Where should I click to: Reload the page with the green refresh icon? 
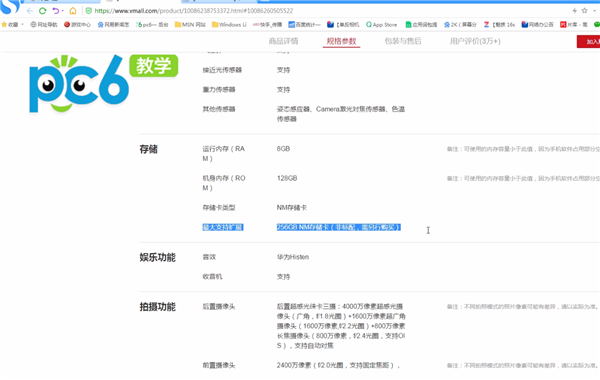[x=42, y=11]
